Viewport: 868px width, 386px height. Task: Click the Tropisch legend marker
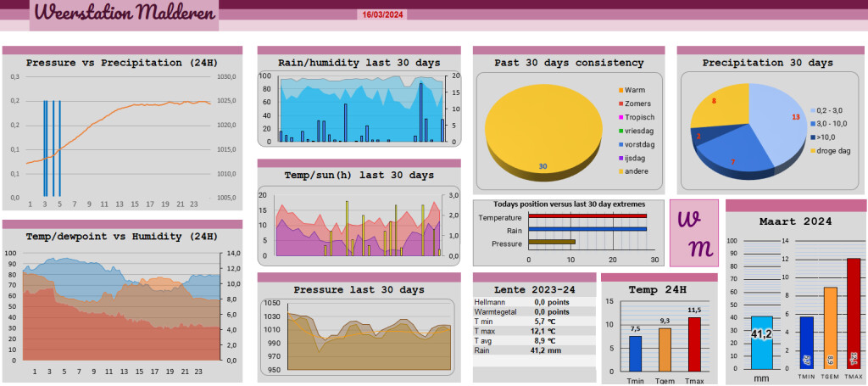click(x=621, y=117)
